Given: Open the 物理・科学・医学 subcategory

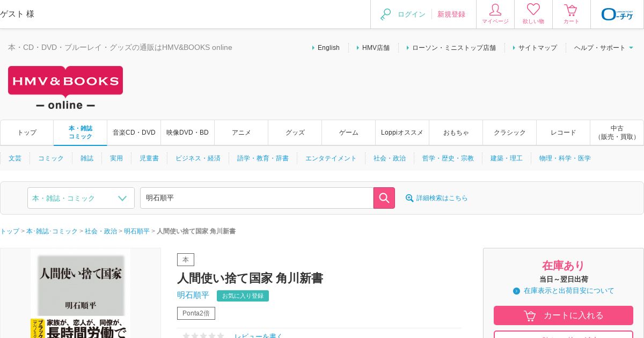Looking at the screenshot, I should click(x=565, y=158).
